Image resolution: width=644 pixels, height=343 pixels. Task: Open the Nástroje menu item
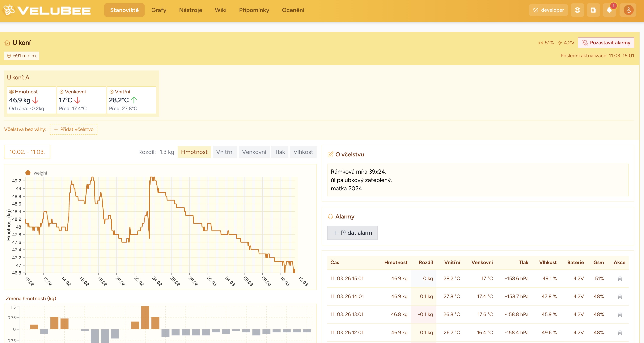(190, 10)
